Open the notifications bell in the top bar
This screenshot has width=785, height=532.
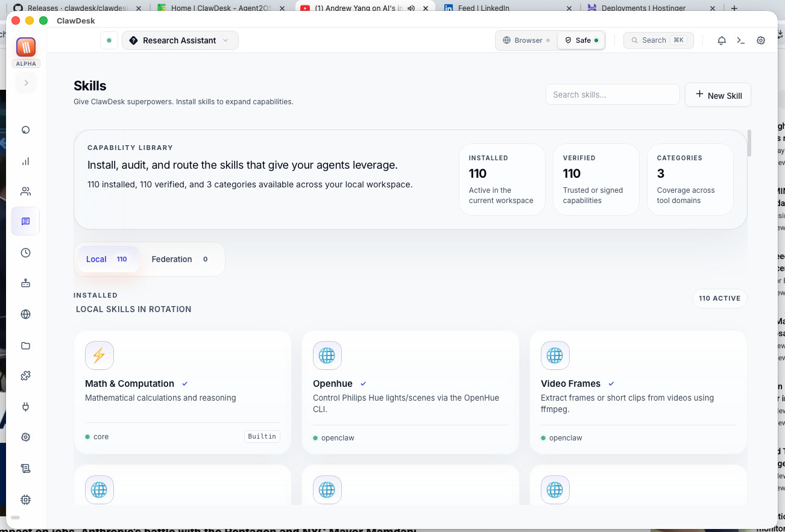pos(722,40)
